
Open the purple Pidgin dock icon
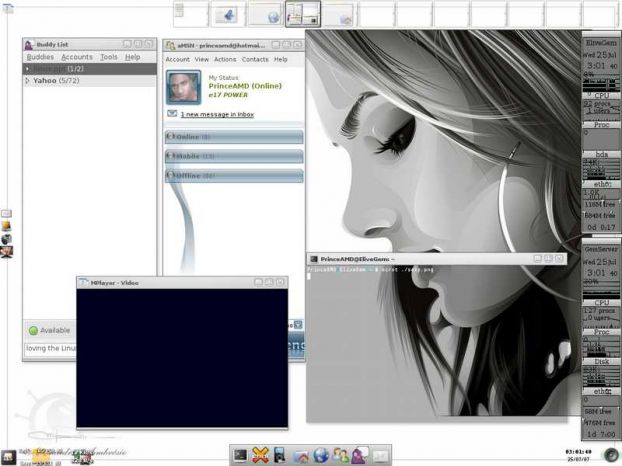click(360, 455)
